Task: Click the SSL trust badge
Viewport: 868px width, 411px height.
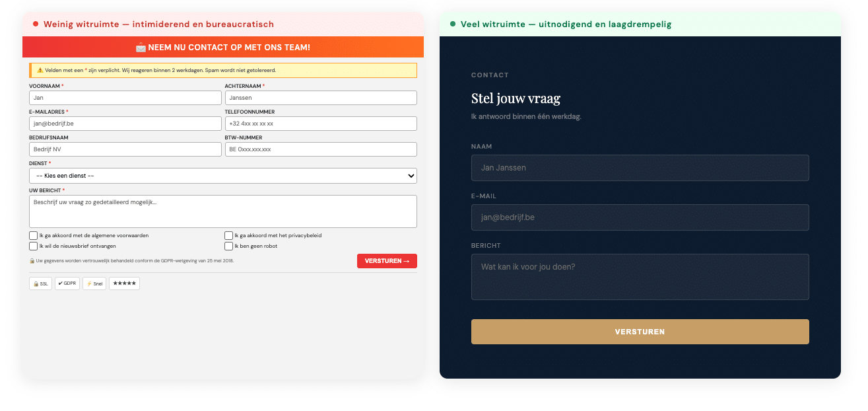Action: [x=40, y=283]
